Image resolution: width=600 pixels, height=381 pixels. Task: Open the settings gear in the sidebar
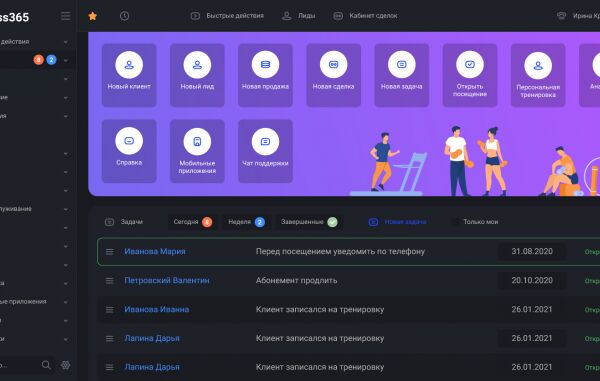[65, 365]
